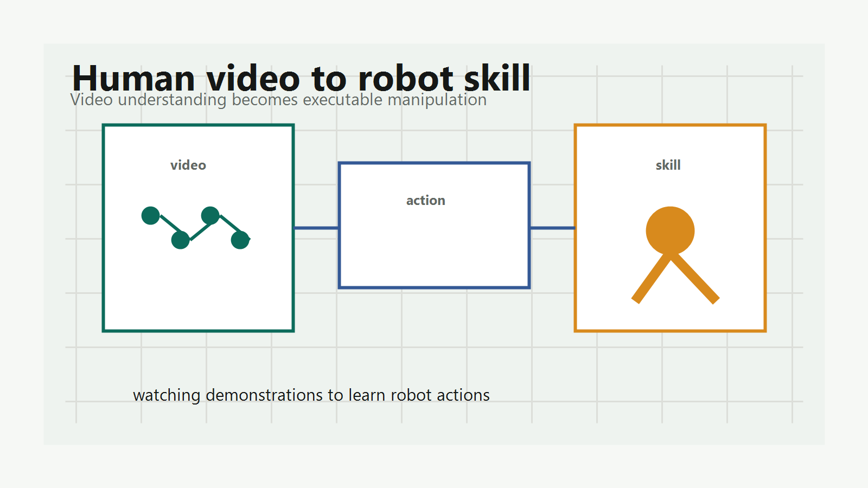
Task: Select the 'video' box label
Action: tap(188, 165)
